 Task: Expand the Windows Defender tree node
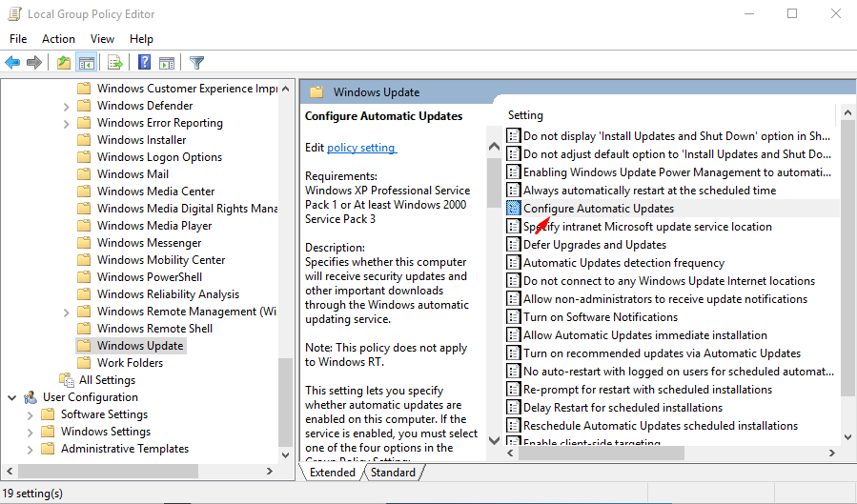[x=66, y=107]
